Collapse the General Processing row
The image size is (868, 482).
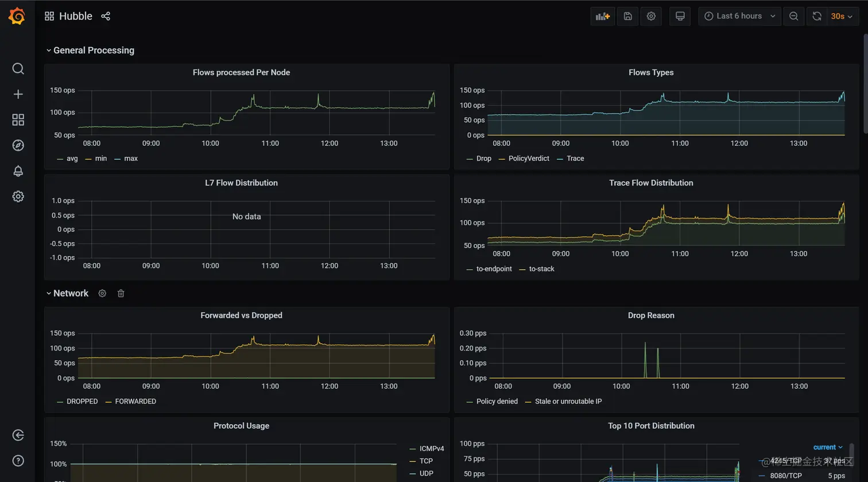point(90,50)
